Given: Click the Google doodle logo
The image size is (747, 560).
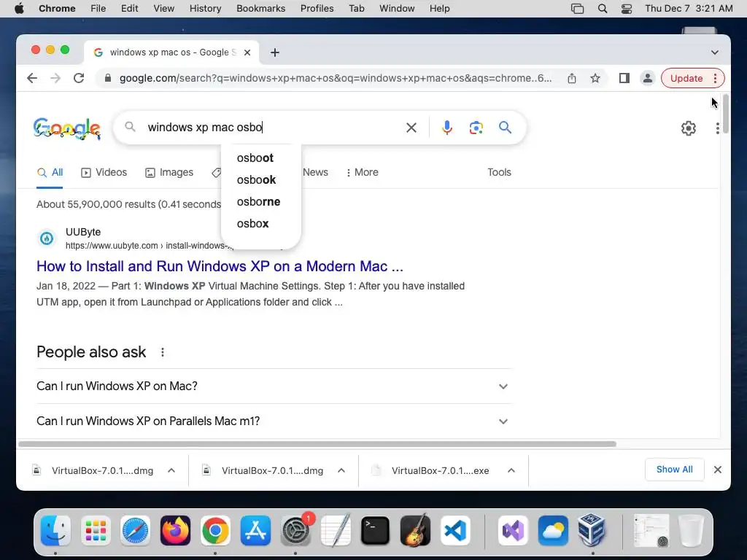Looking at the screenshot, I should pos(67,128).
